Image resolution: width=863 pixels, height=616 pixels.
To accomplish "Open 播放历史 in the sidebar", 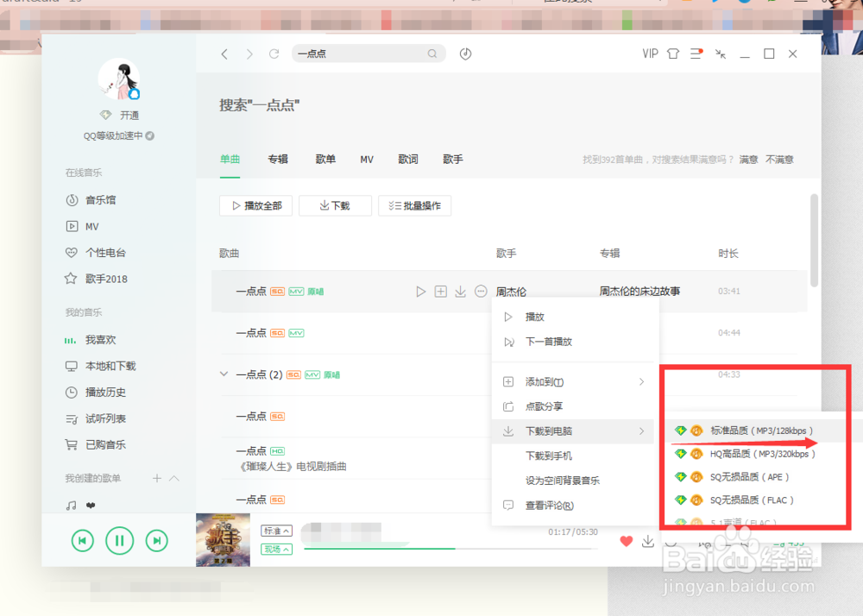I will pyautogui.click(x=96, y=393).
